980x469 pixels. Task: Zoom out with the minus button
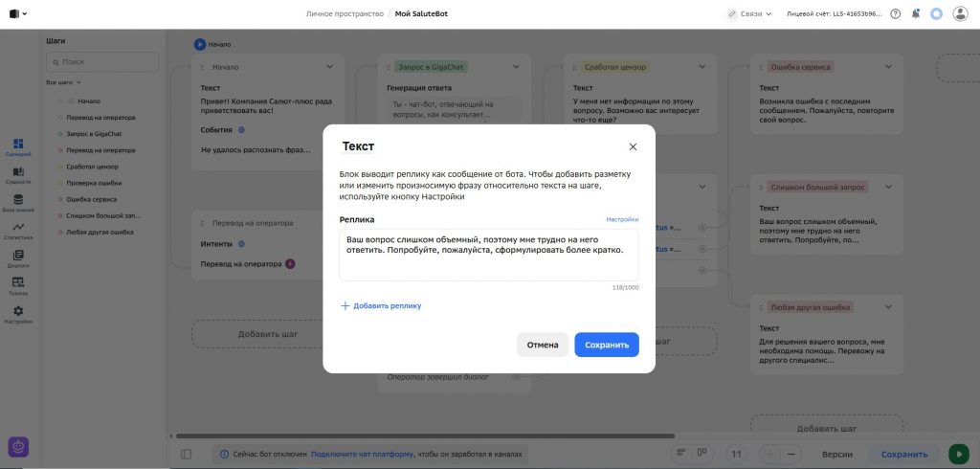pos(791,455)
